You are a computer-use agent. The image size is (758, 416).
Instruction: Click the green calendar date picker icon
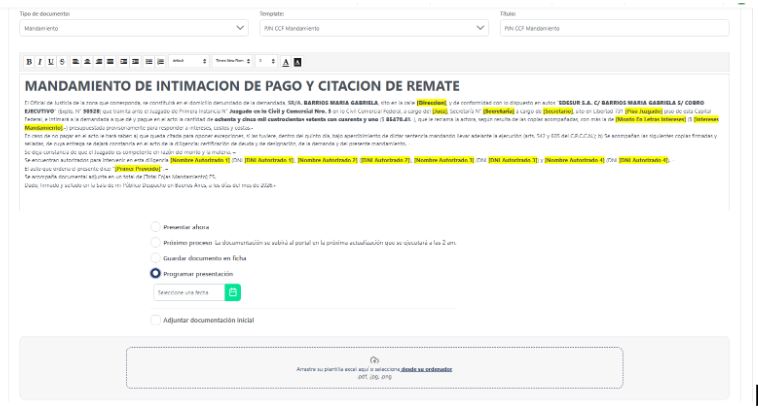click(233, 292)
